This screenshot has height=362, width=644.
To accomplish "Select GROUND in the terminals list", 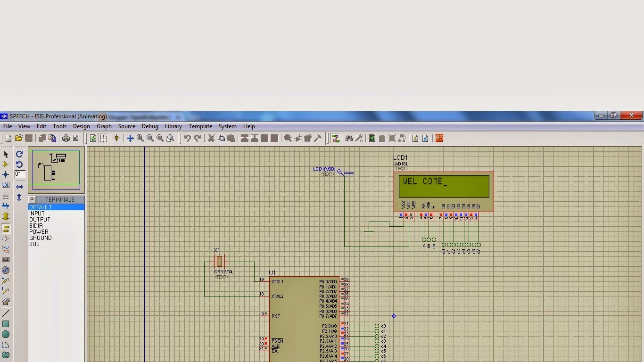I will point(40,238).
